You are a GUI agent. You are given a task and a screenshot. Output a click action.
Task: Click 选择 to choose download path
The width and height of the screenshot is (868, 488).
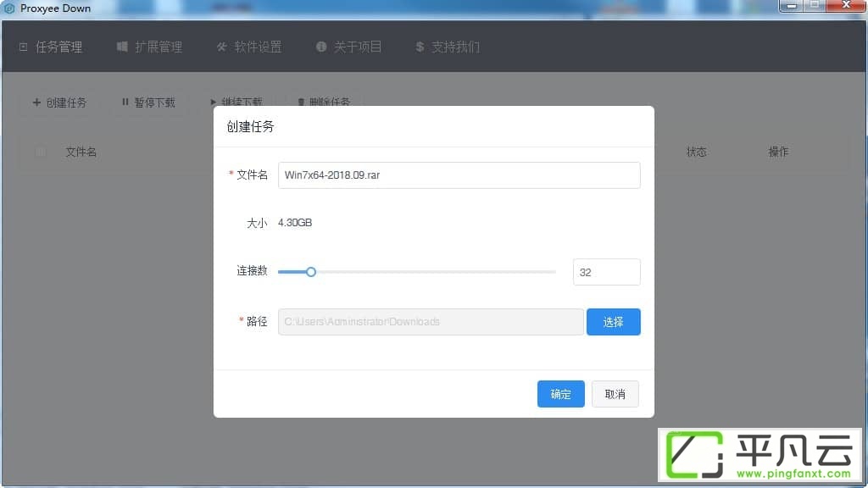pos(614,321)
